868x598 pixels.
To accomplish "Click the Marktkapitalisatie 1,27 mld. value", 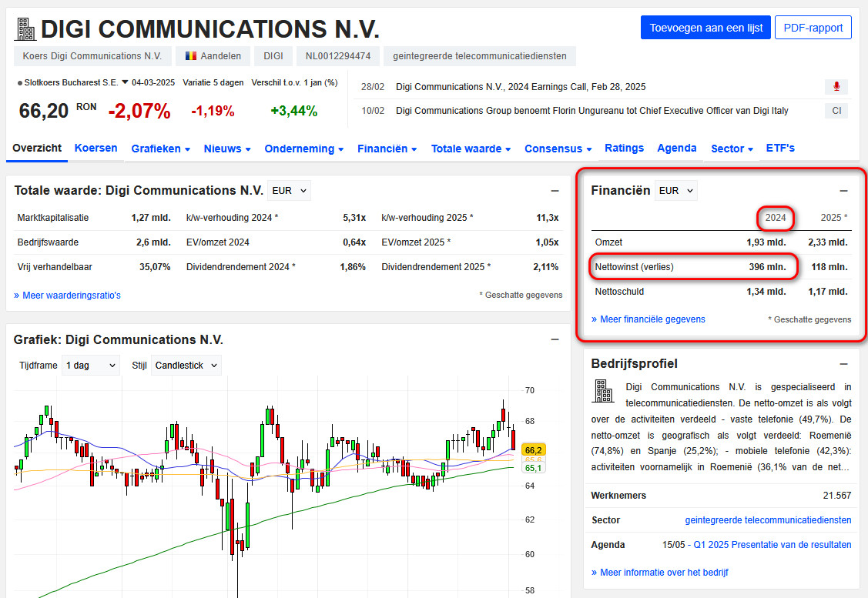I will click(151, 218).
